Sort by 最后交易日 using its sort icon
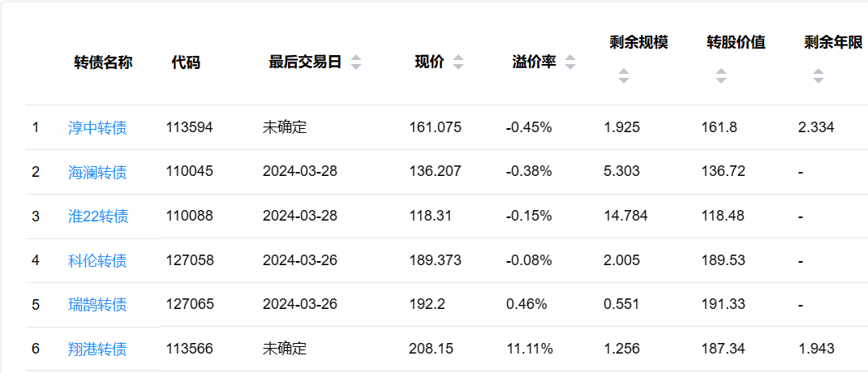The image size is (868, 373). pos(356,62)
